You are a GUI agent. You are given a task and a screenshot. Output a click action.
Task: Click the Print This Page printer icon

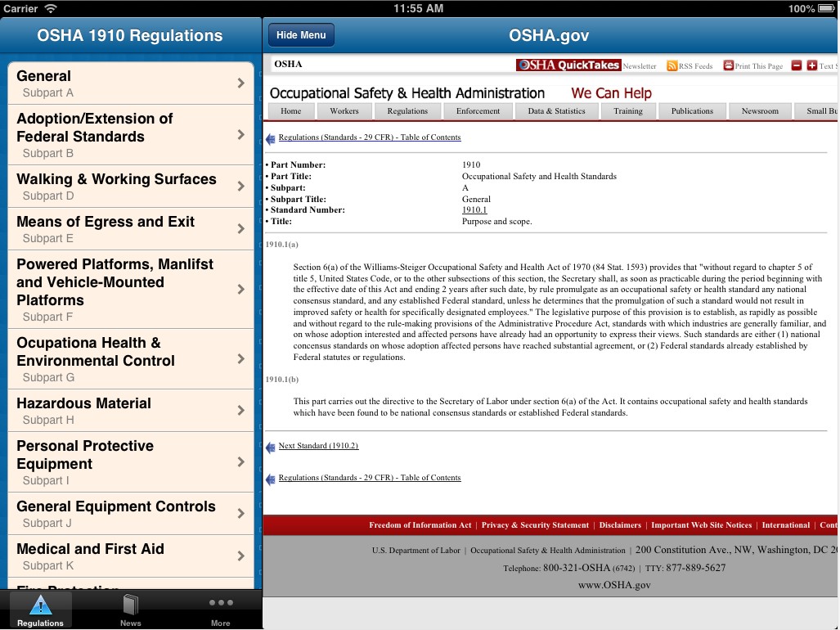tap(728, 65)
